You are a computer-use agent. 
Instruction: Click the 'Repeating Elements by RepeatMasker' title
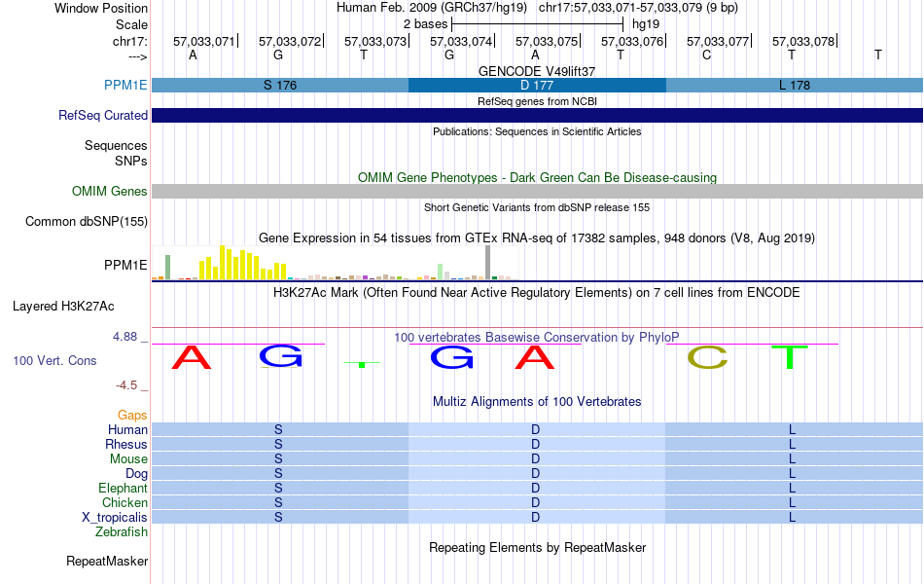537,547
